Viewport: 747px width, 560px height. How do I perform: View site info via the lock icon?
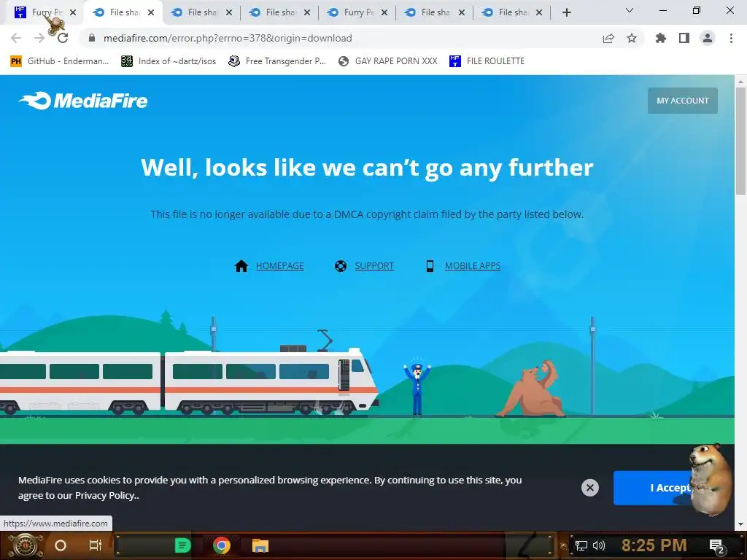(x=92, y=38)
